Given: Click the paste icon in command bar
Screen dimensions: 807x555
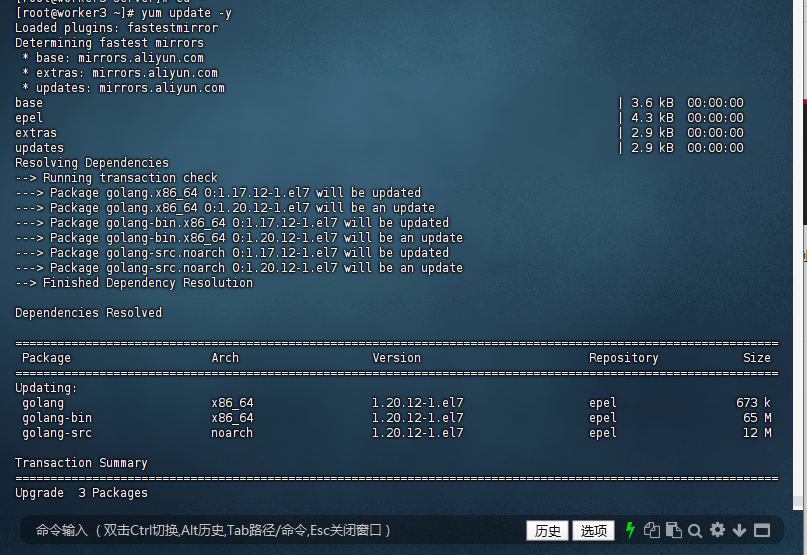Looking at the screenshot, I should click(673, 530).
